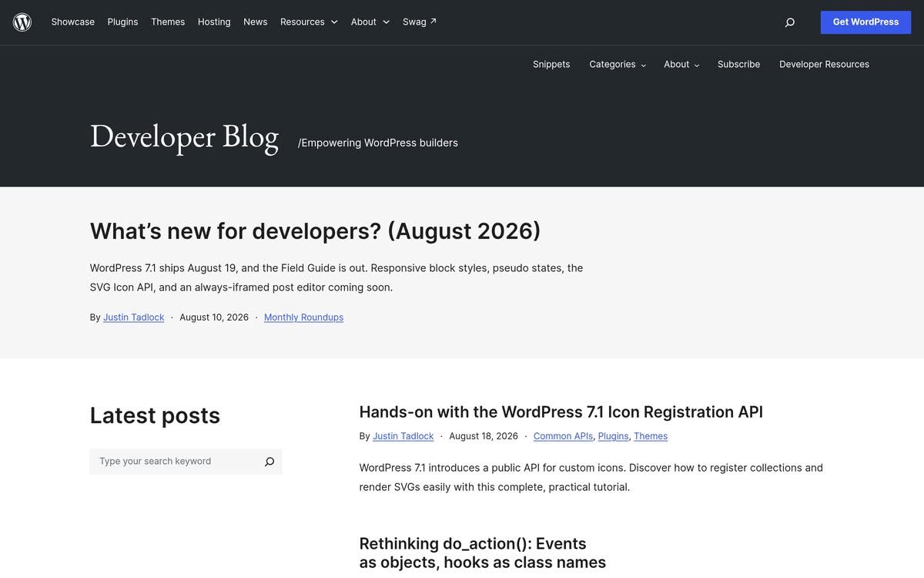924x578 pixels.
Task: Open the Swag external link
Action: point(420,22)
